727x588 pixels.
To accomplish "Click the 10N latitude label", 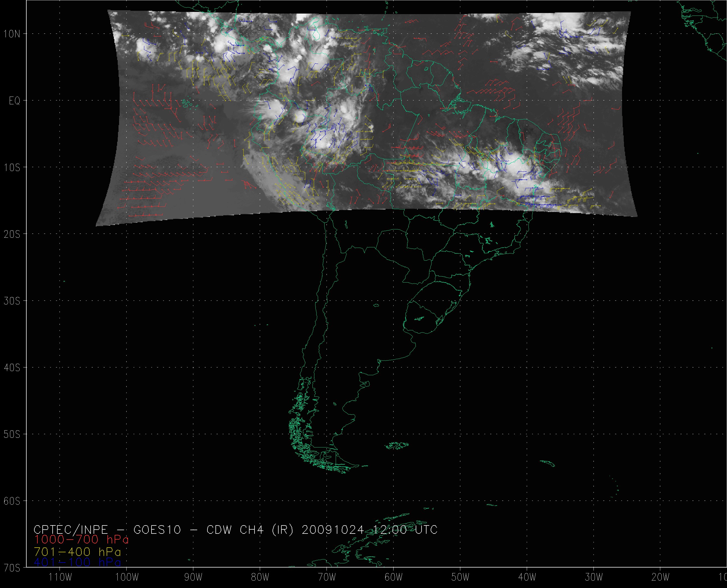I will (12, 34).
